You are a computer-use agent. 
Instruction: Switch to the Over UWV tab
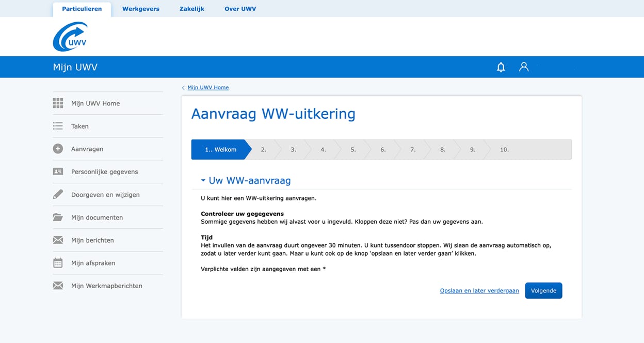coord(240,9)
